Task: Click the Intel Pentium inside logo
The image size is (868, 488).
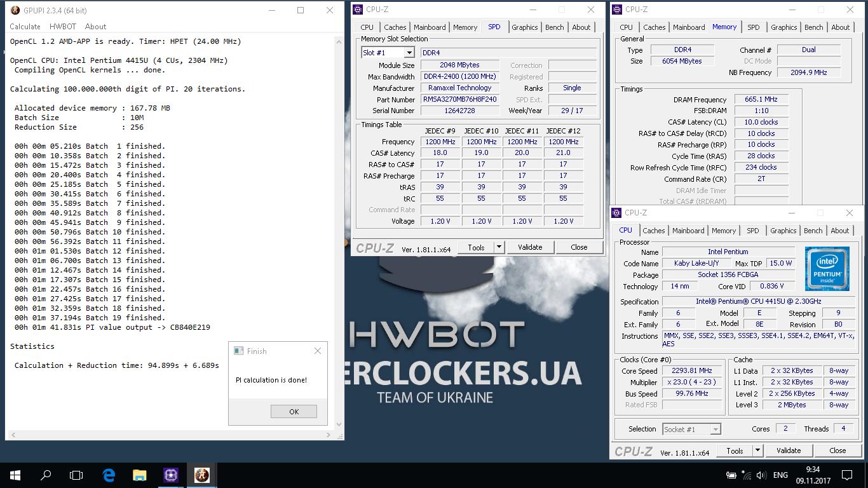Action: [827, 269]
